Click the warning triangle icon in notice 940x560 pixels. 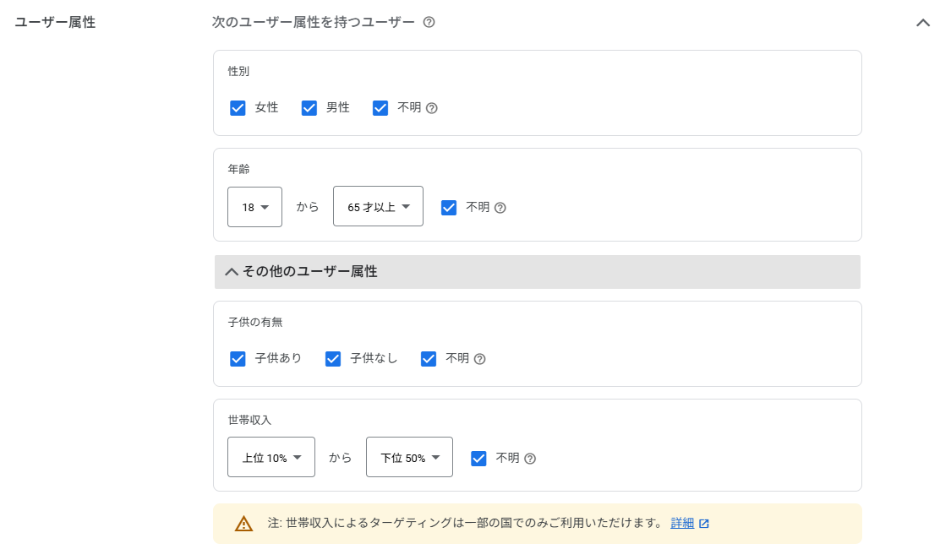(x=243, y=524)
